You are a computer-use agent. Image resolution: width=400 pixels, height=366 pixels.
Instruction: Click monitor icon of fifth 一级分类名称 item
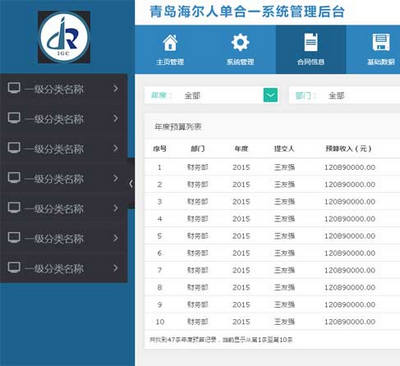[x=14, y=208]
